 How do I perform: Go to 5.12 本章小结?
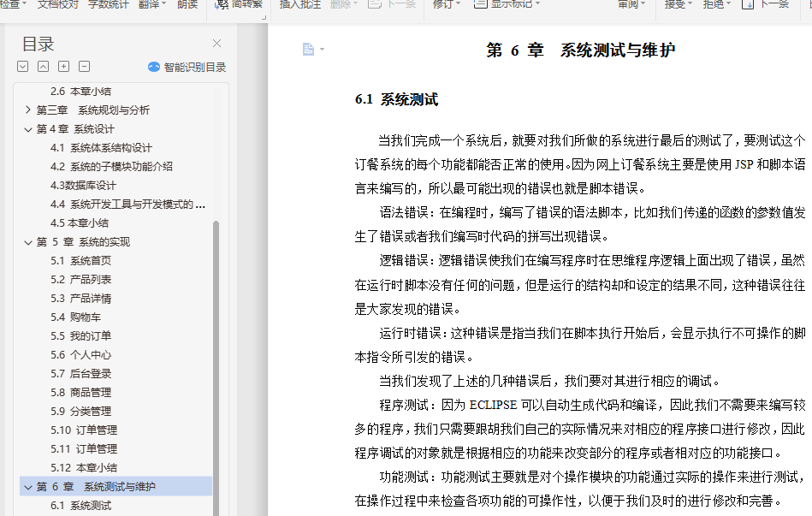coord(84,468)
